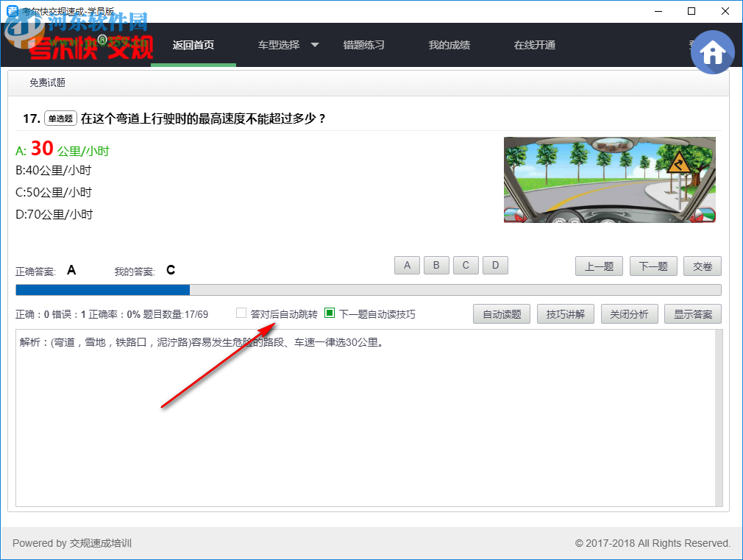
Task: Disable 下一题自动读技巧 option
Action: click(330, 313)
